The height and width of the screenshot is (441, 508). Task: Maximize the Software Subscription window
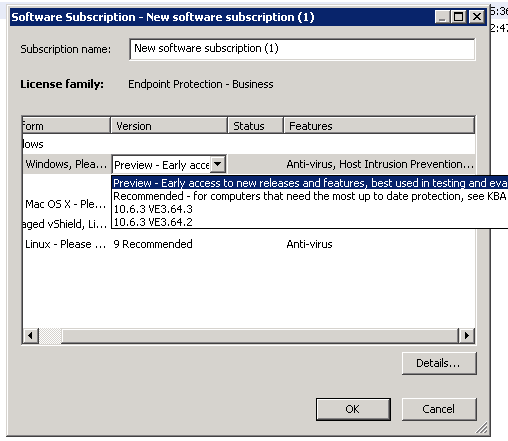tap(459, 17)
